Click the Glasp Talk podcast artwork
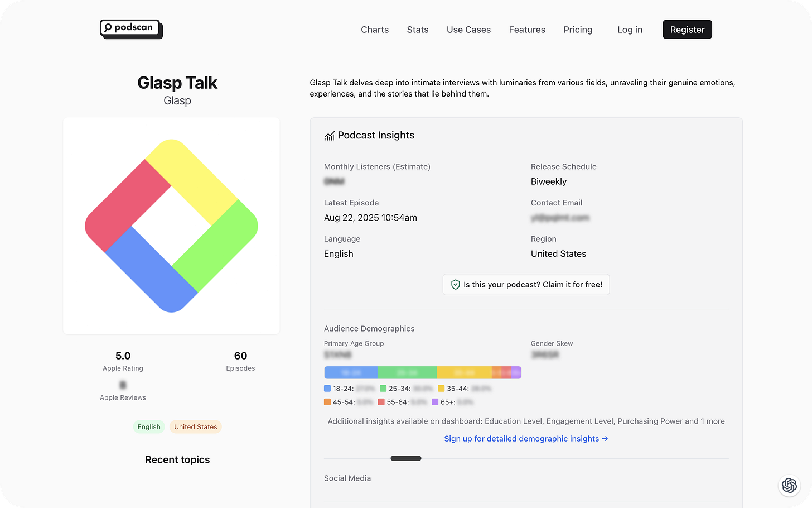This screenshot has width=812, height=508. click(171, 226)
